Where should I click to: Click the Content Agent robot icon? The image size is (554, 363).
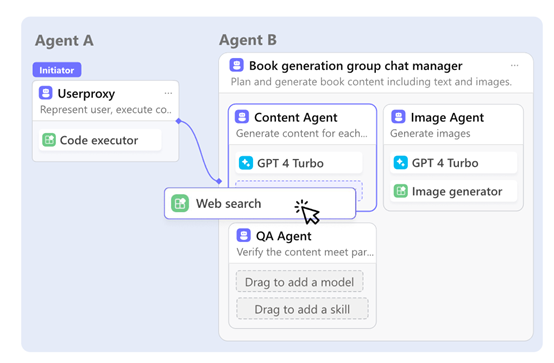pos(242,117)
